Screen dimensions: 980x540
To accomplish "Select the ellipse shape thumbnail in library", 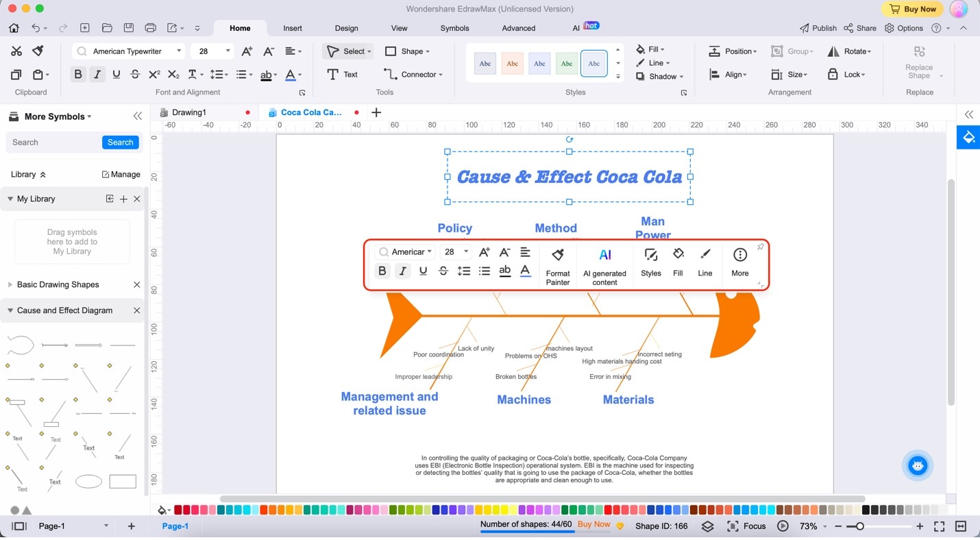I will point(88,482).
